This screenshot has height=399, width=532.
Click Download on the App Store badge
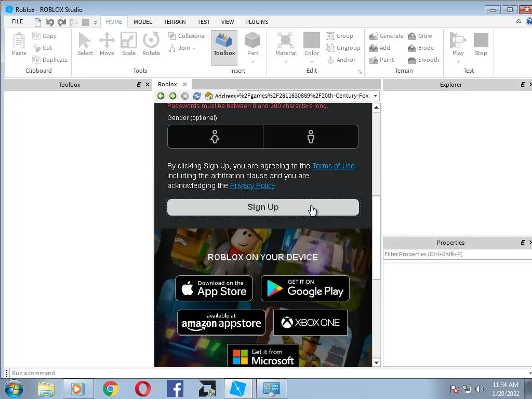(x=214, y=288)
